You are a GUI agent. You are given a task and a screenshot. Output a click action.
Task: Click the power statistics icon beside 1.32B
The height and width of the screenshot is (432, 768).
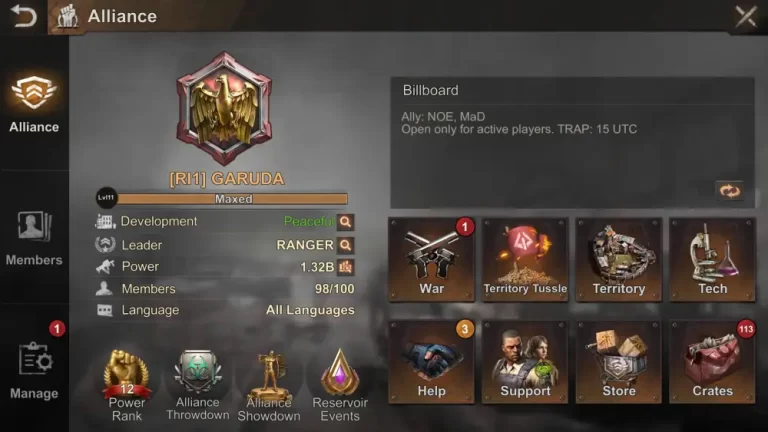[346, 267]
